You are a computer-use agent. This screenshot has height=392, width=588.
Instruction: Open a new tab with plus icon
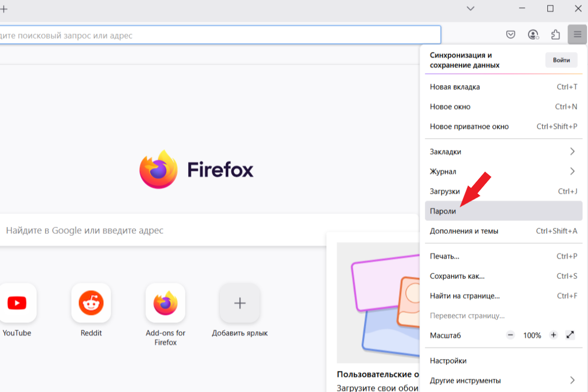[x=4, y=9]
